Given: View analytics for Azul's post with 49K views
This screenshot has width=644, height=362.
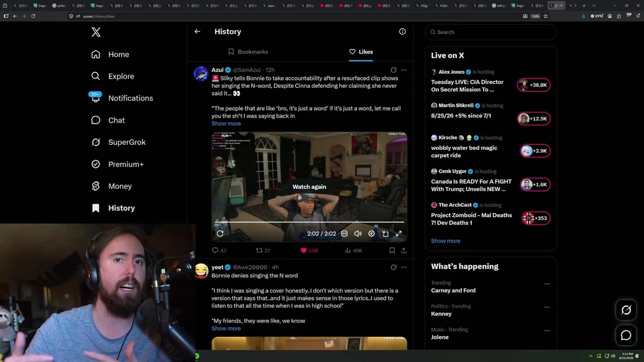Looking at the screenshot, I should [x=354, y=250].
